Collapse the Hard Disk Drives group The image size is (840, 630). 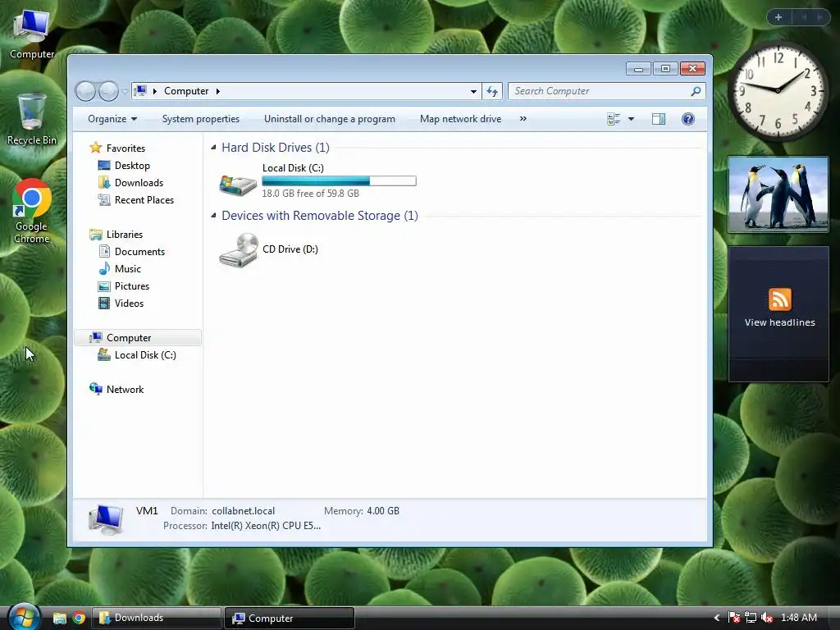coord(214,148)
